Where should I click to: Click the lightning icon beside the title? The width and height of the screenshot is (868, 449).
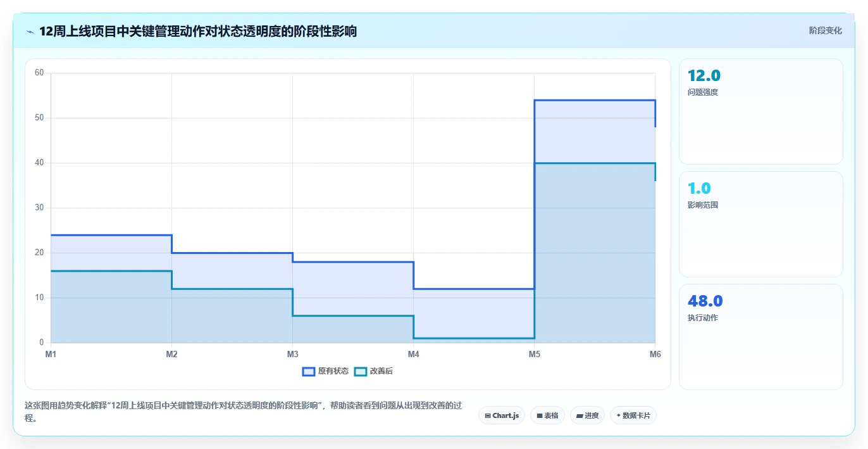pos(30,31)
